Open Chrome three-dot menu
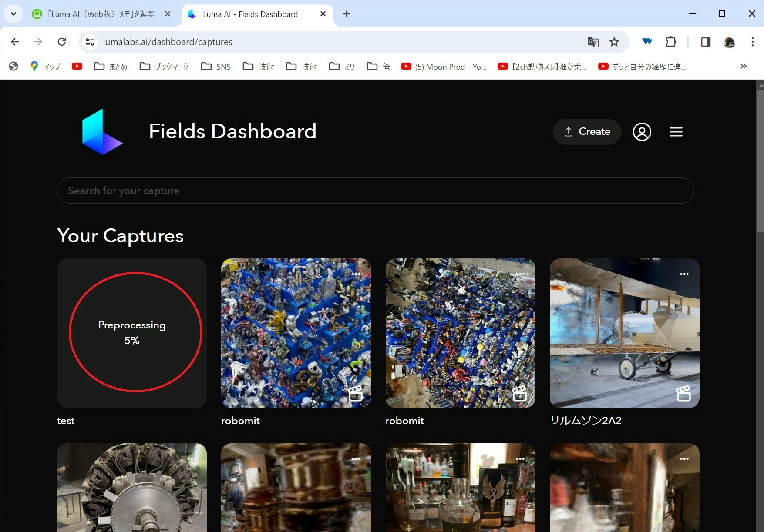Screen dimensions: 764x532 (x=752, y=42)
